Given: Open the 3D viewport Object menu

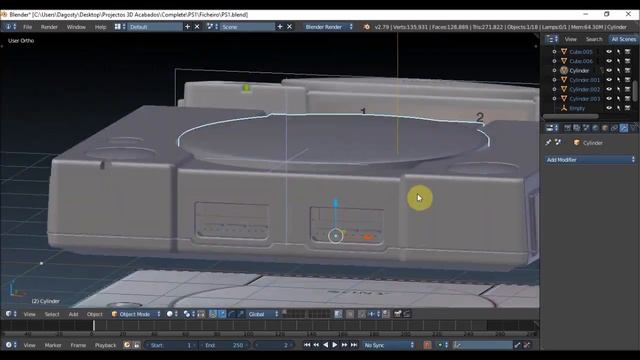Looking at the screenshot, I should 95,314.
